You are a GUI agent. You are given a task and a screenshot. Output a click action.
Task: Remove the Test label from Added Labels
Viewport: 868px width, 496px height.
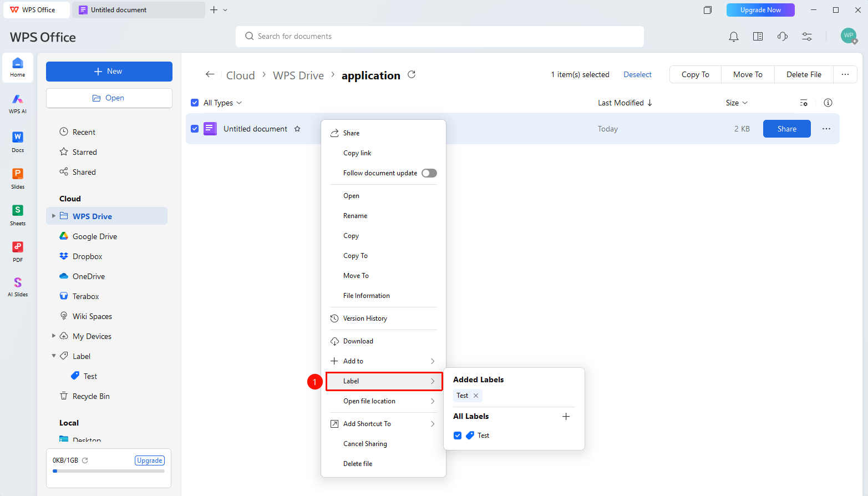(476, 396)
